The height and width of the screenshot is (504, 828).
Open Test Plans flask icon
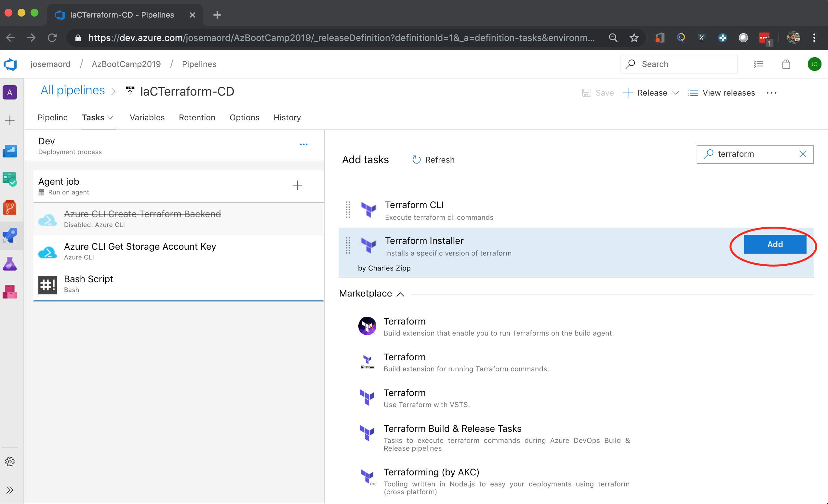coord(10,264)
